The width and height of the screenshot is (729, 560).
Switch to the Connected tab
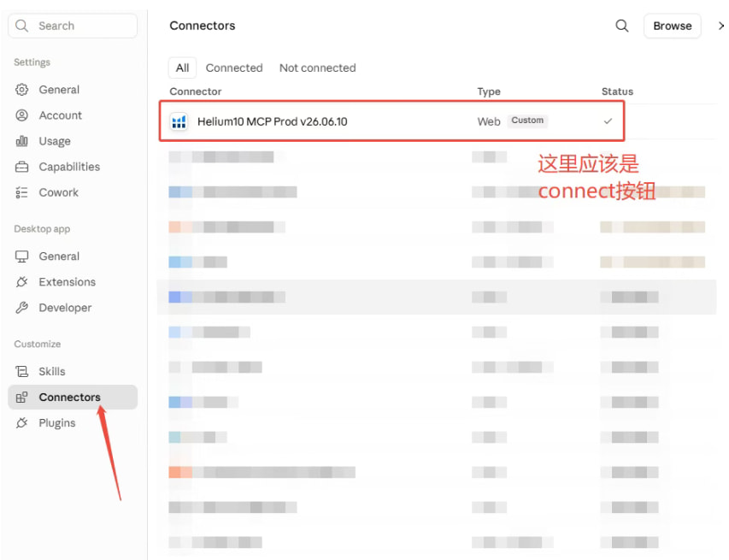click(234, 68)
